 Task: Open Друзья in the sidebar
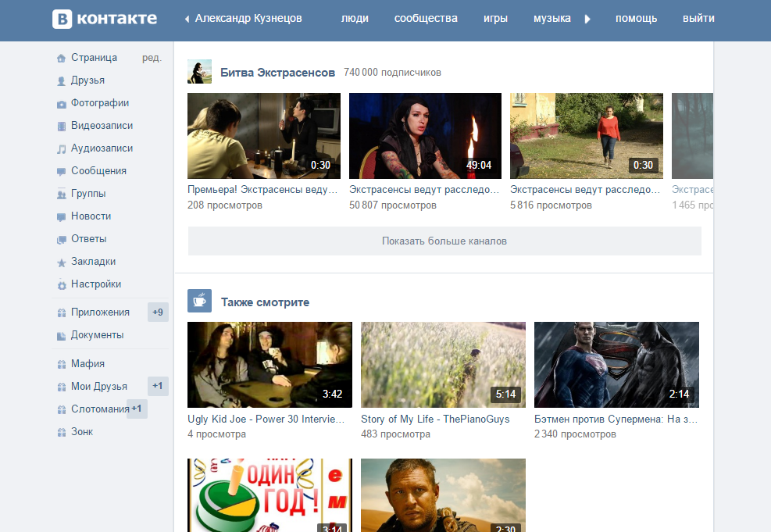pos(87,80)
